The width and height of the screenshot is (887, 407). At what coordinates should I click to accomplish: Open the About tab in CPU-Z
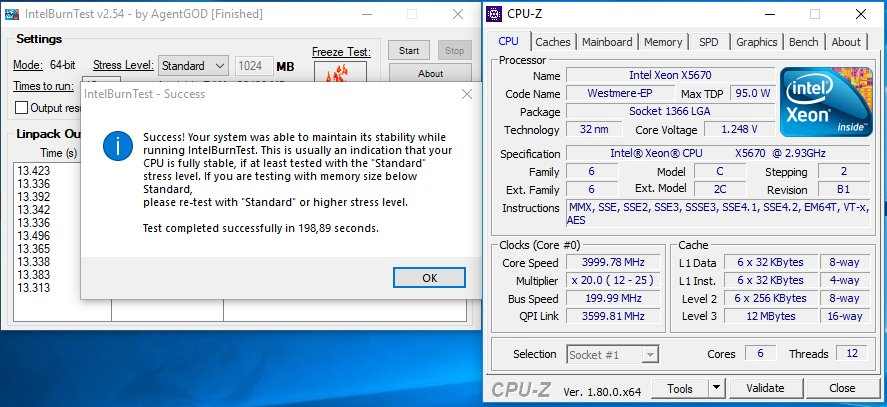coord(846,42)
